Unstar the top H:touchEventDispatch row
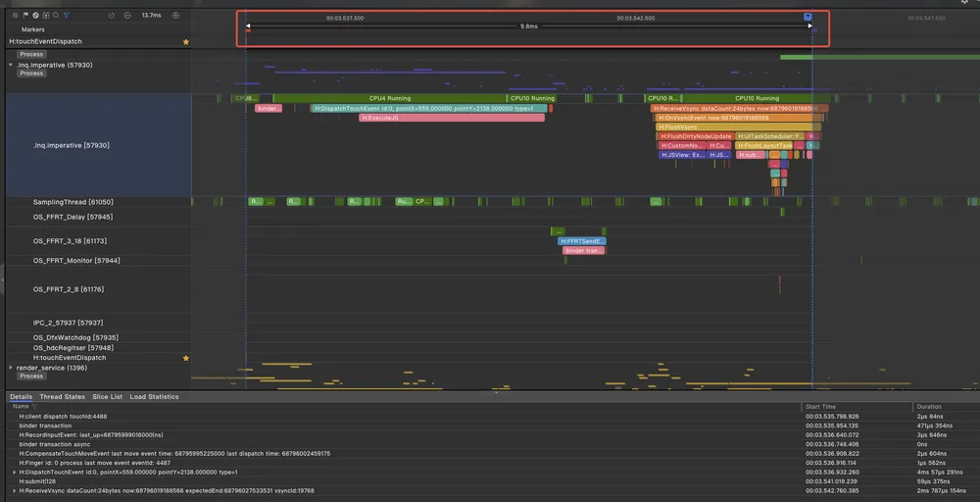This screenshot has height=502, width=980. (185, 42)
